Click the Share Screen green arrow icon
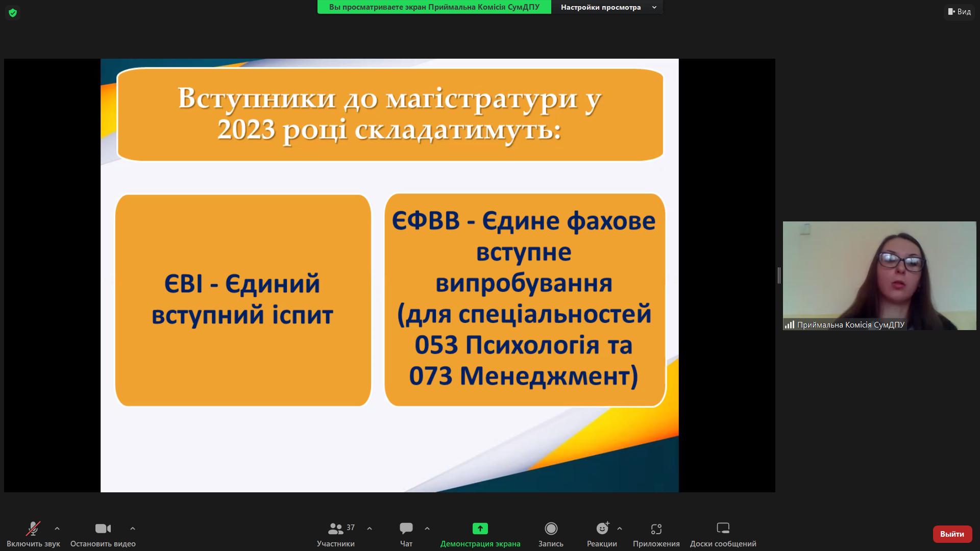 480,529
